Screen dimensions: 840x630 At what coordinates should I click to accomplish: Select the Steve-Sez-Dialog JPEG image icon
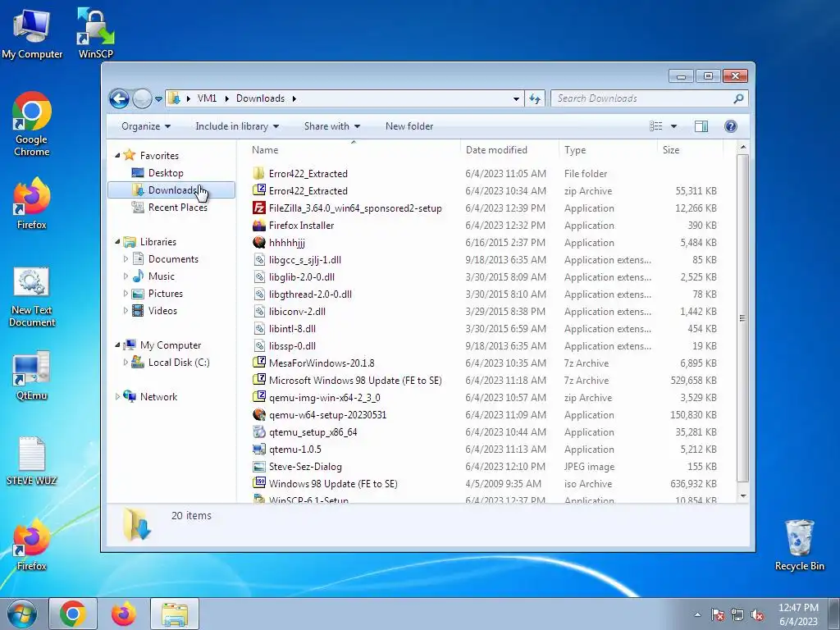(x=258, y=467)
